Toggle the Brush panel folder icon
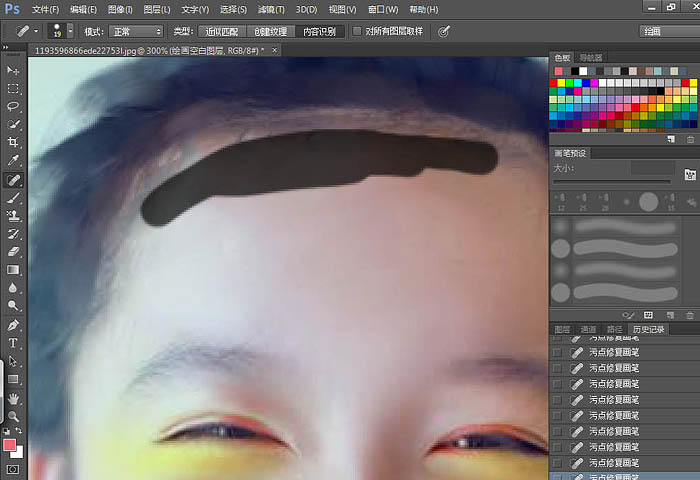Viewport: 700px width, 480px height. pos(690,174)
